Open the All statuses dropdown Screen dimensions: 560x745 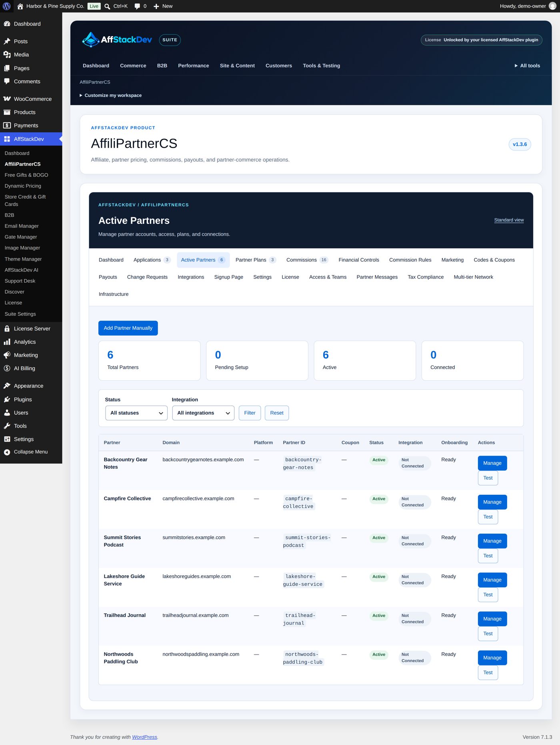pos(136,413)
